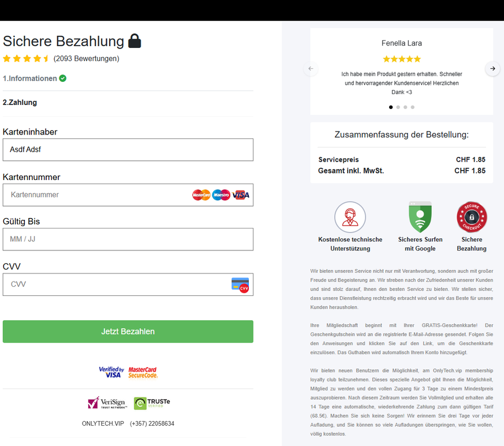Click the headset technical support icon

click(350, 217)
